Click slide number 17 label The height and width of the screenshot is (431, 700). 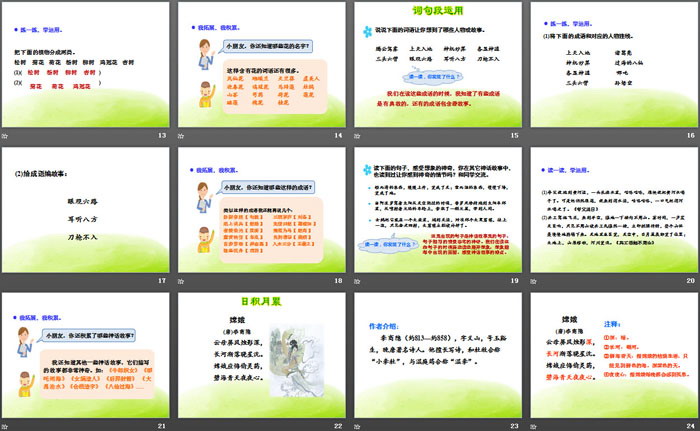[162, 280]
